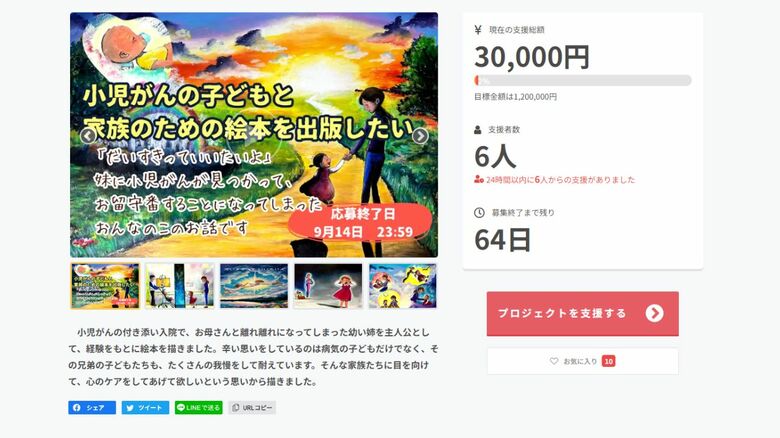
Task: Send via LINEで送る button
Action: pos(198,408)
